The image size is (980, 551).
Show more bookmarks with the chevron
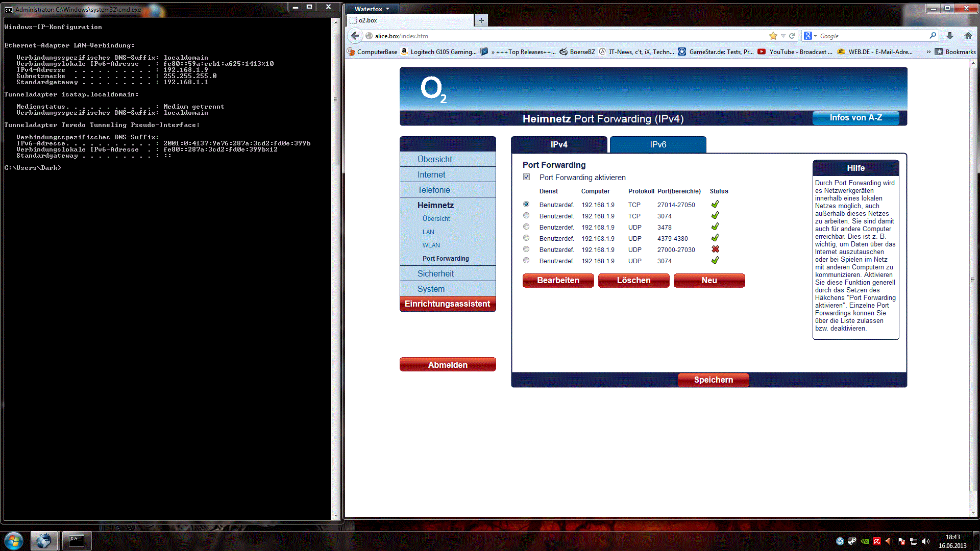click(x=928, y=52)
